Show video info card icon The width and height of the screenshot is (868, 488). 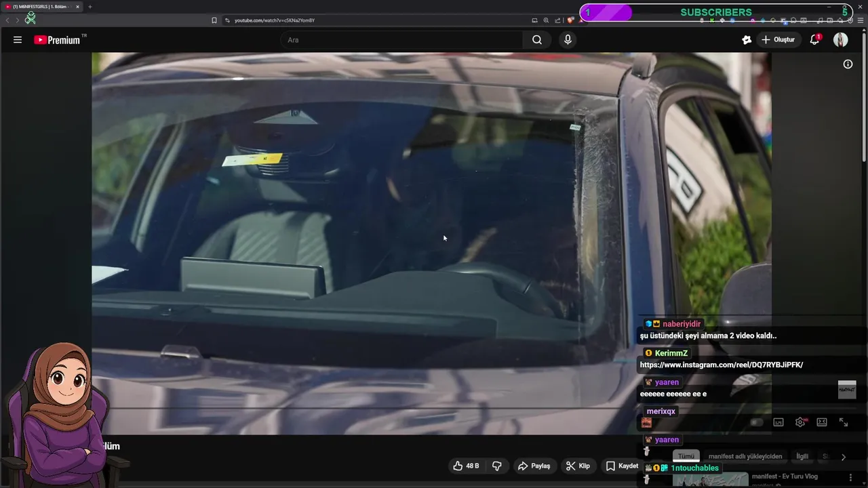point(848,64)
